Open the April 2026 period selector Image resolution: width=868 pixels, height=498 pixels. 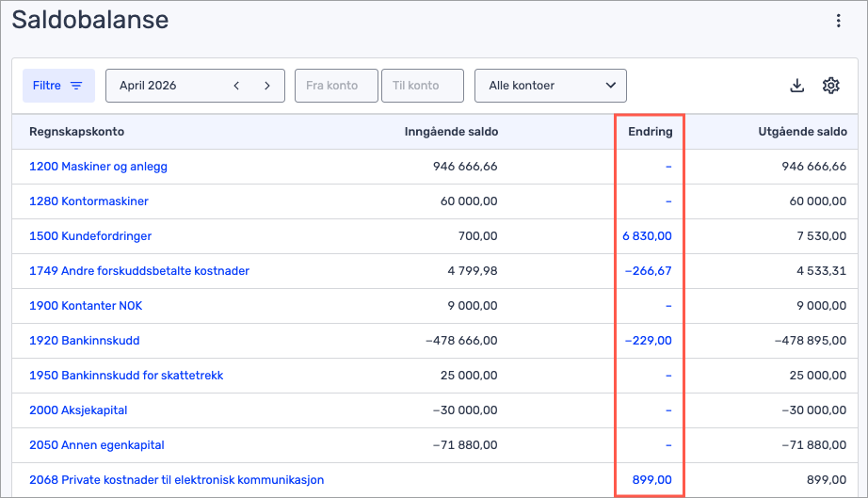point(162,86)
